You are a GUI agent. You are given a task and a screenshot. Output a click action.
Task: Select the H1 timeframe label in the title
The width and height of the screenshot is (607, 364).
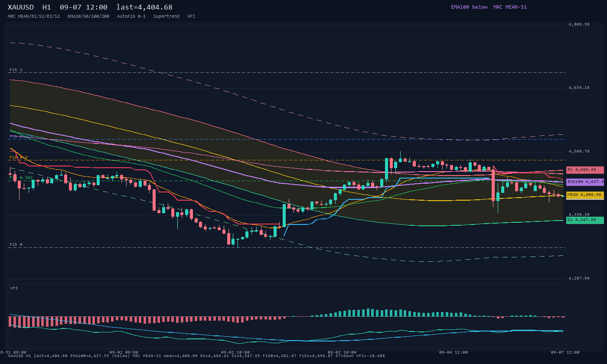[x=47, y=7]
